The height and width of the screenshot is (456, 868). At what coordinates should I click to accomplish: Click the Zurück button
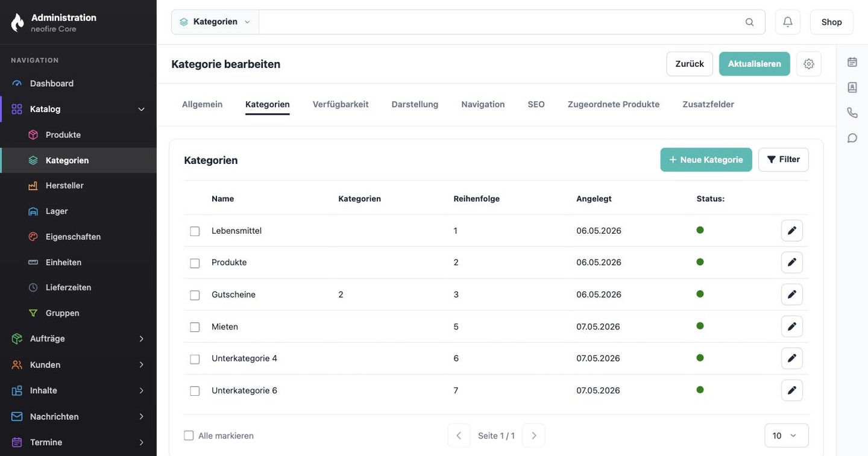click(689, 64)
